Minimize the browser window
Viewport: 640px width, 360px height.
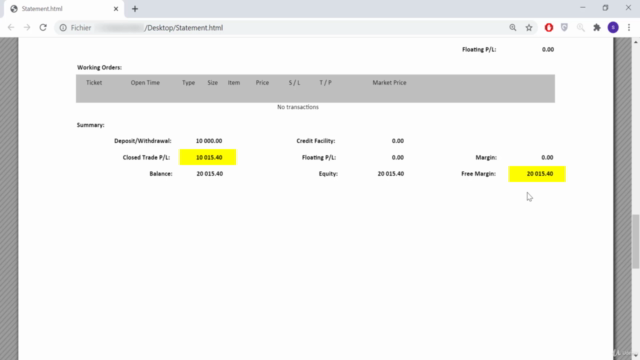pyautogui.click(x=582, y=8)
